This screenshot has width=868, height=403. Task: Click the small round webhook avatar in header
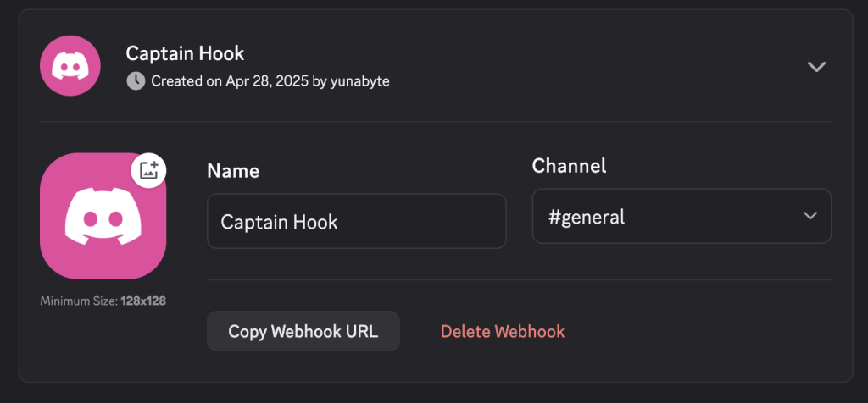70,66
